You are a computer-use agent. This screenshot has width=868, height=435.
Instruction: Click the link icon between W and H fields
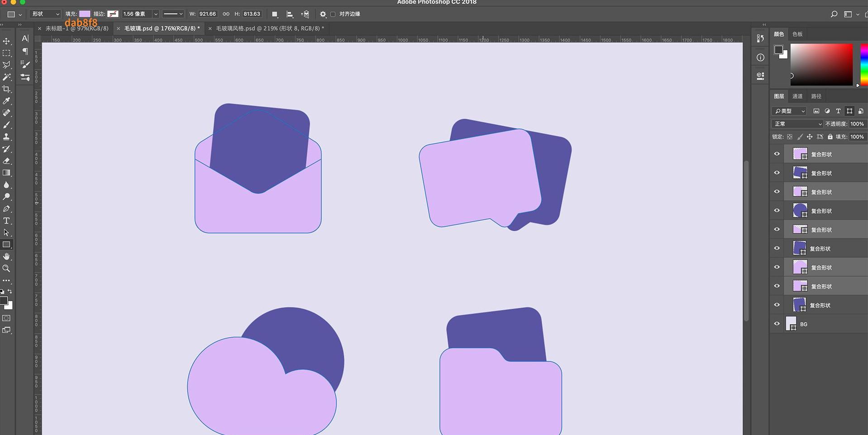click(x=226, y=14)
